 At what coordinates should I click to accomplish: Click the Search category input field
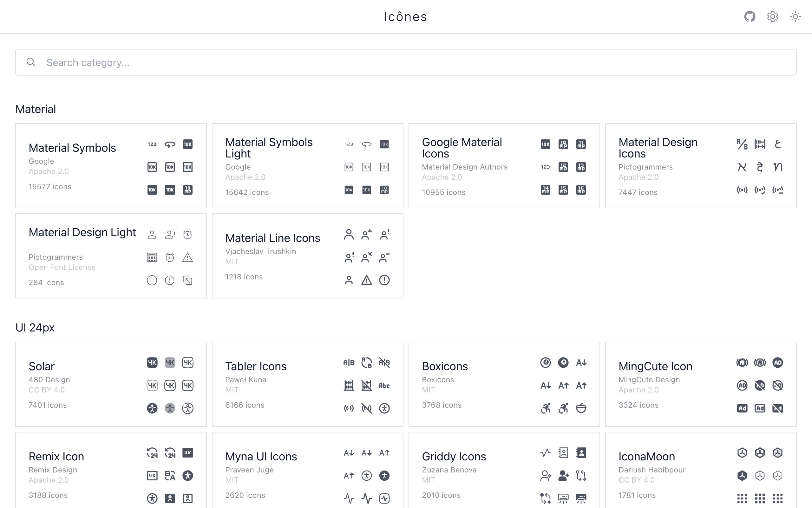pyautogui.click(x=406, y=63)
